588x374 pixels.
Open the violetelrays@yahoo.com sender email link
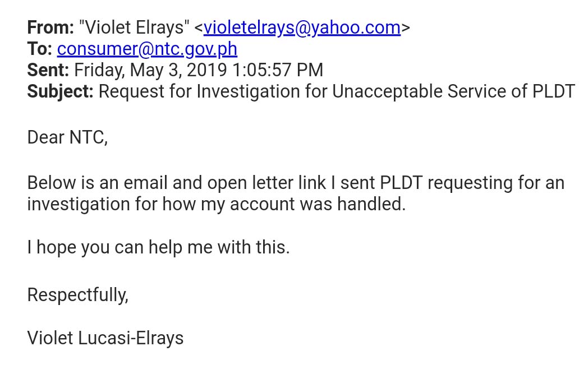point(302,27)
